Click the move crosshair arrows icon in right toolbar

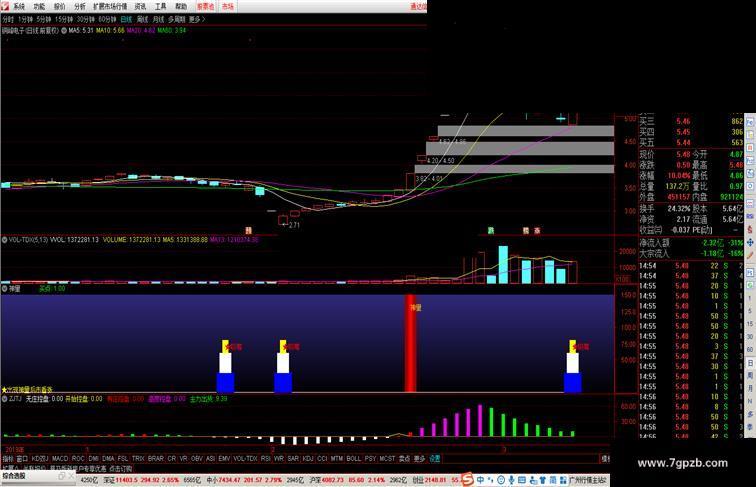750,242
